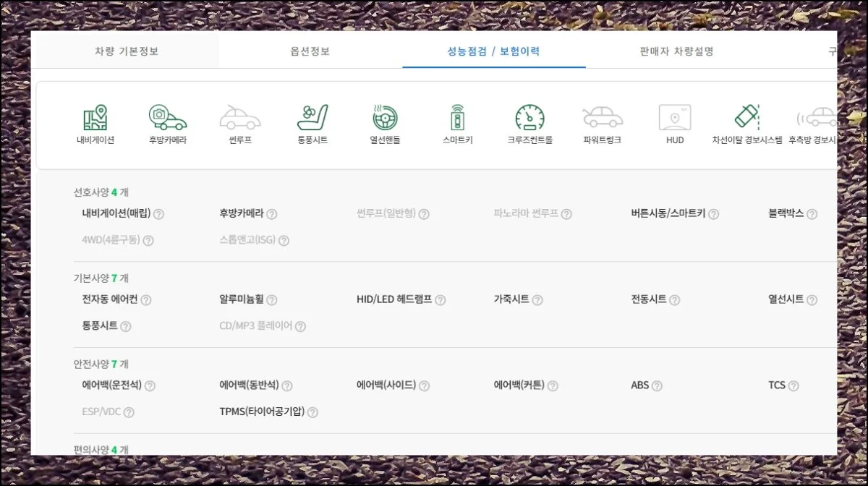This screenshot has width=868, height=486.
Task: Switch to the 옵션정보 tab
Action: [x=310, y=51]
